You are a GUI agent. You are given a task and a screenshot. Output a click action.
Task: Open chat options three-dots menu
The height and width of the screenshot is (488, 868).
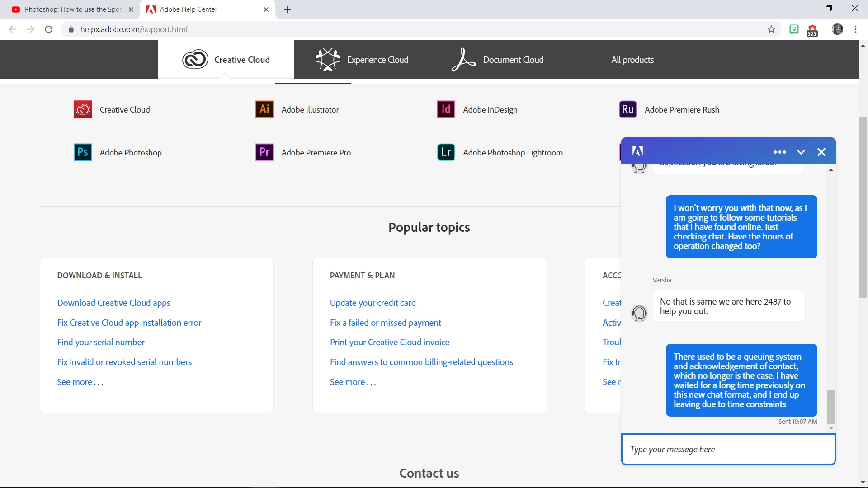pos(779,152)
